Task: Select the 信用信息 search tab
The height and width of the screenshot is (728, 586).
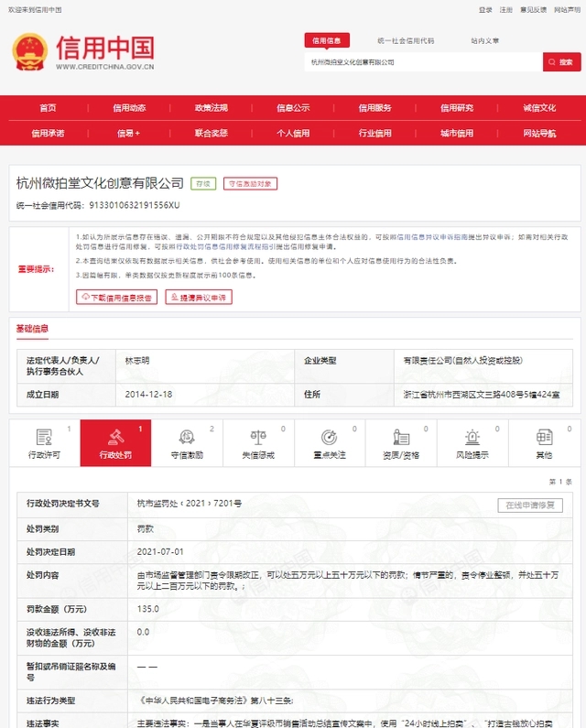Action: 327,41
